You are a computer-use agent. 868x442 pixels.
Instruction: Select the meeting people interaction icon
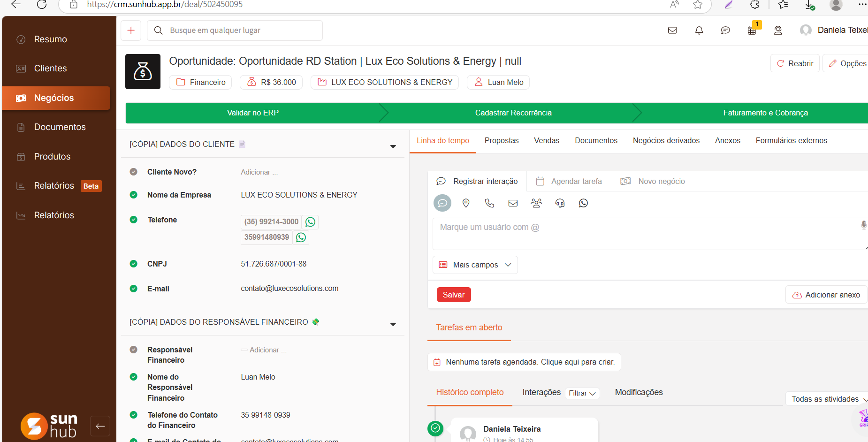coord(536,203)
